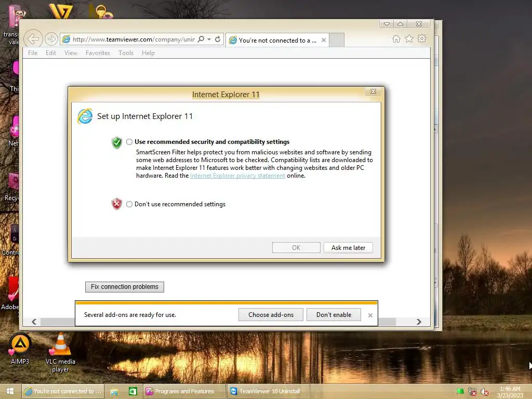Screen dimensions: 532x399
Task: Open the Tools menu
Action: click(x=126, y=53)
